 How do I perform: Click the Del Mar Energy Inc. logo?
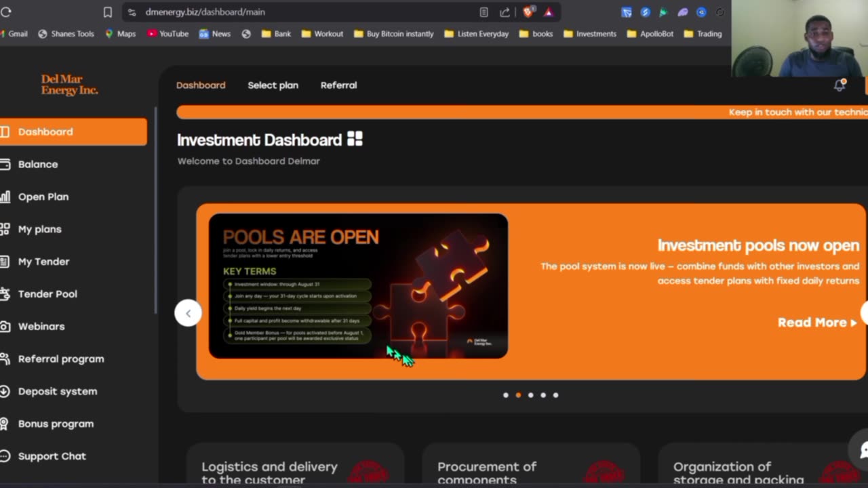(69, 85)
